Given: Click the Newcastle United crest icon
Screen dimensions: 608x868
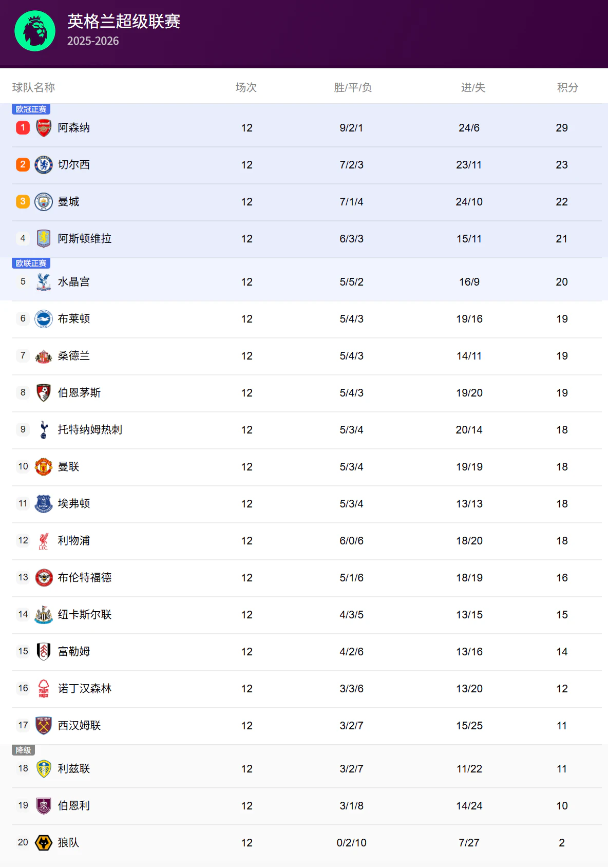Looking at the screenshot, I should (x=44, y=614).
